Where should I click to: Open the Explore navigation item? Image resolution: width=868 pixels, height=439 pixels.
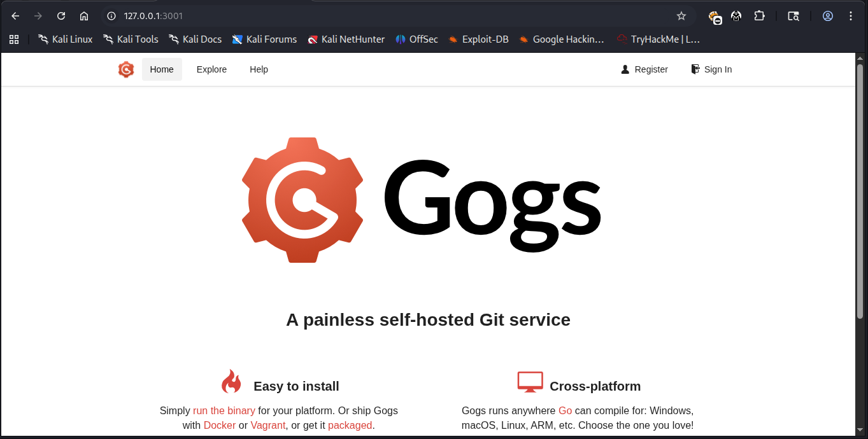tap(211, 69)
